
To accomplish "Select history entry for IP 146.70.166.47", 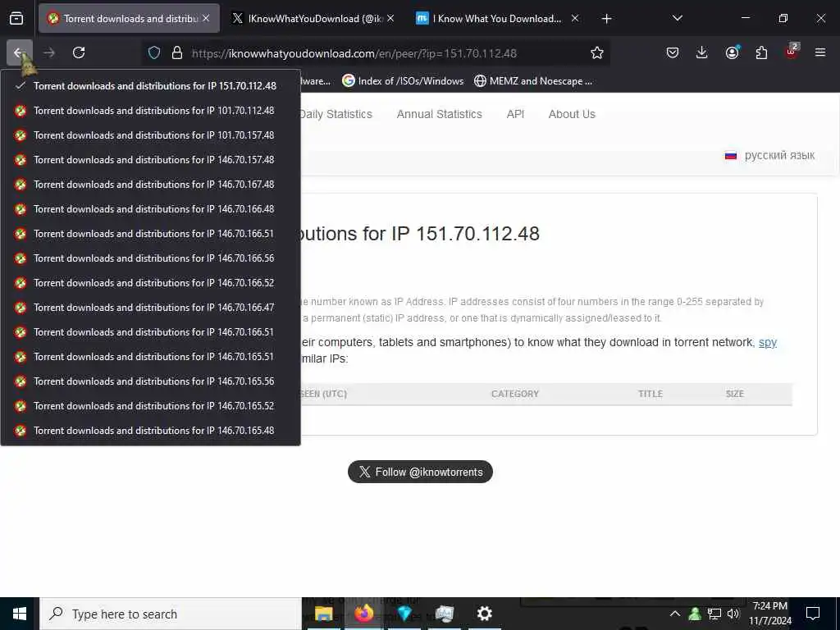I will point(151,308).
